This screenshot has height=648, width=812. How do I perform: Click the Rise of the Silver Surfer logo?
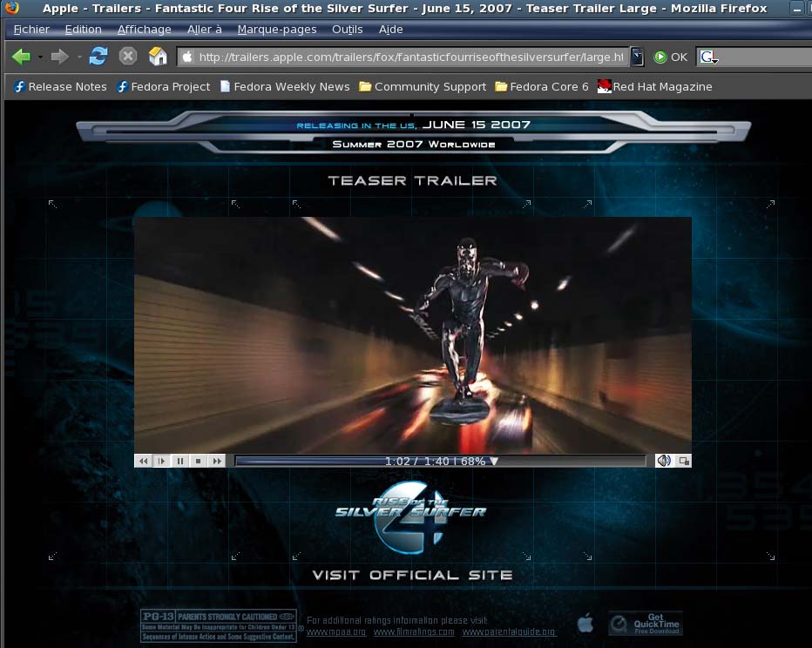tap(410, 516)
